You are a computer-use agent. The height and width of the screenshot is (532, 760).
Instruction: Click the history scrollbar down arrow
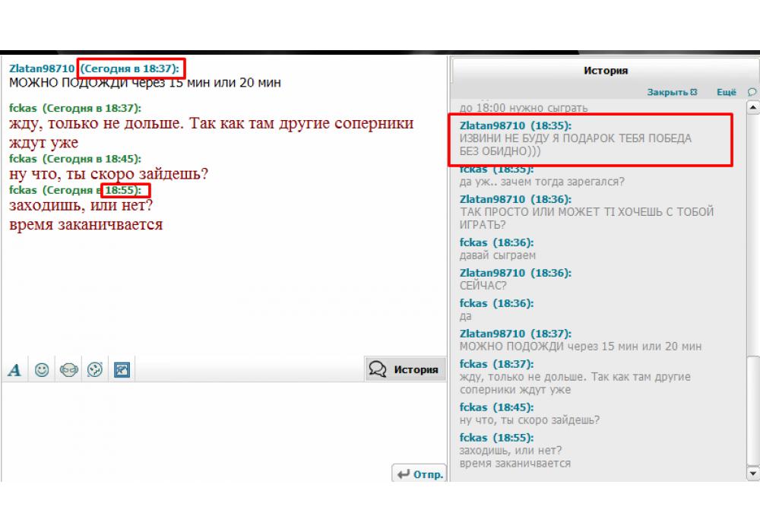753,473
